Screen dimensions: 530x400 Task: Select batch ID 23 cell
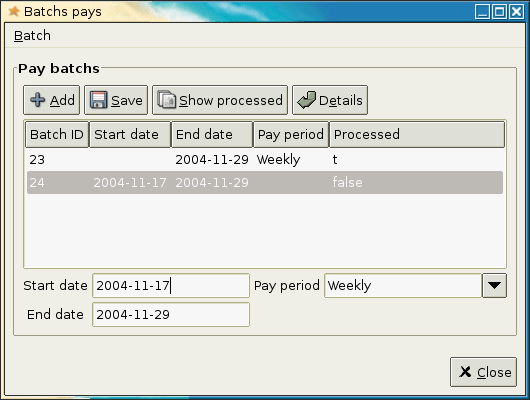click(x=37, y=160)
